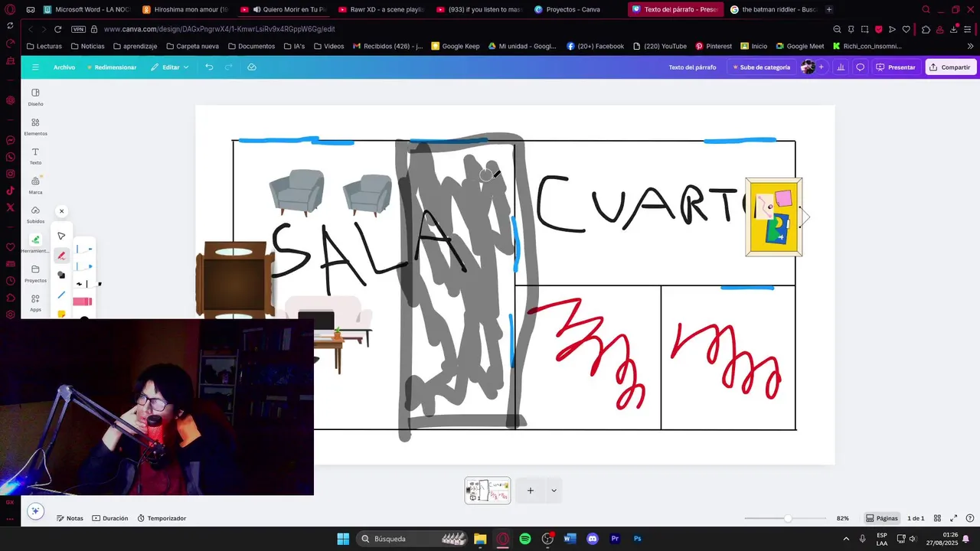The width and height of the screenshot is (980, 551).
Task: Select the blue line tool
Action: [61, 295]
